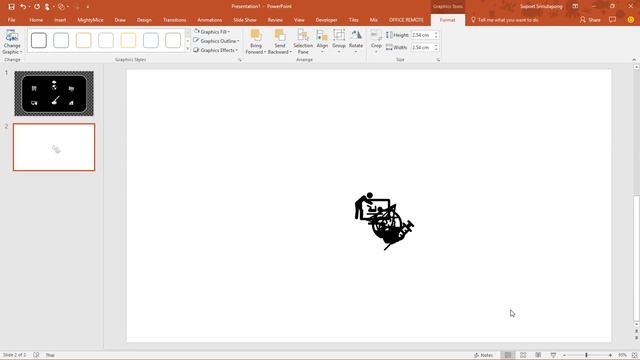The height and width of the screenshot is (360, 640).
Task: Click the Share button
Action: point(590,20)
